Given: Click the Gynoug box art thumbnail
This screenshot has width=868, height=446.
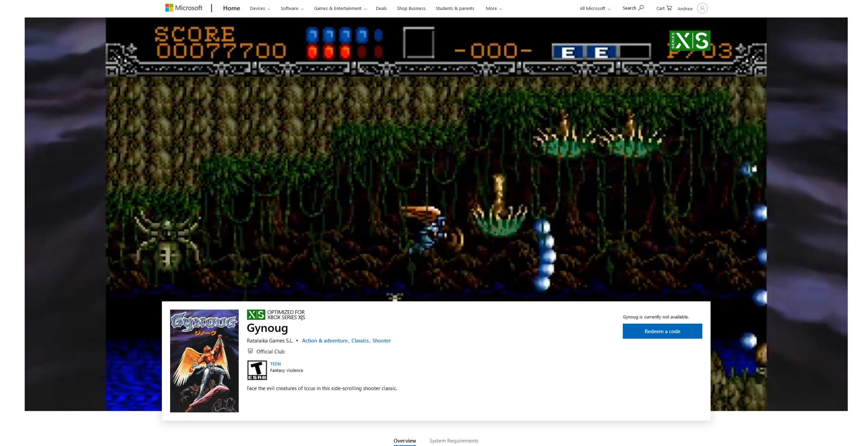Looking at the screenshot, I should [x=204, y=361].
